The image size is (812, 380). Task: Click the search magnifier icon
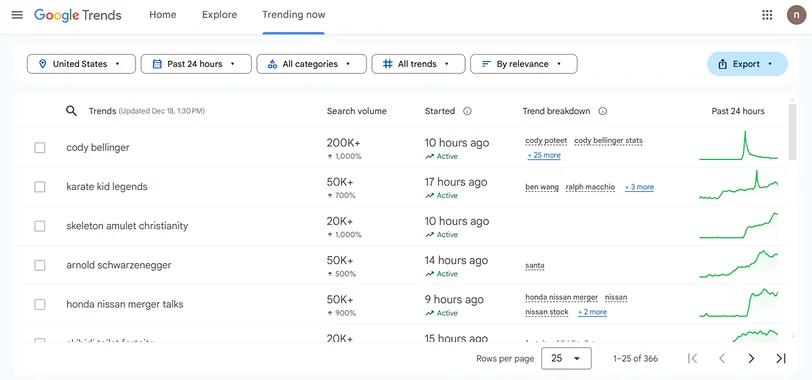71,111
